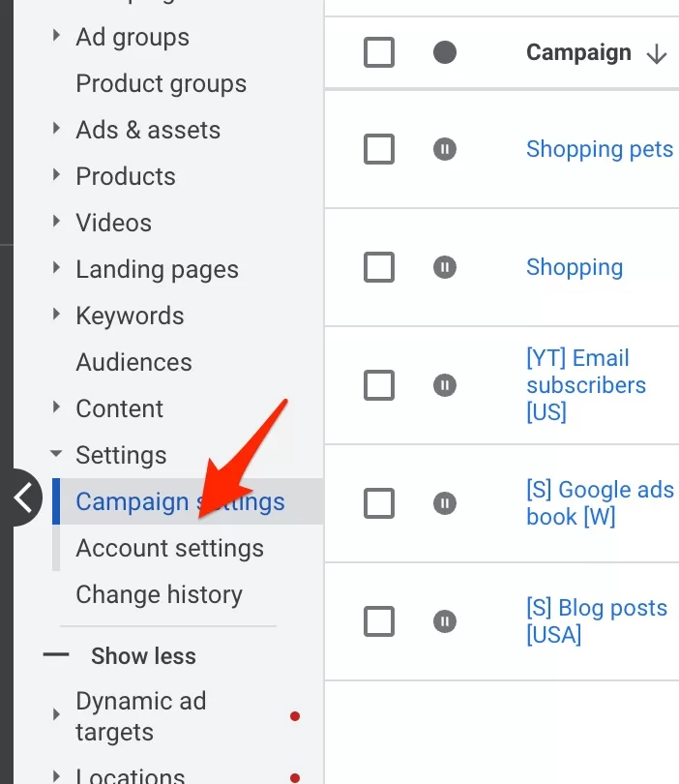Click paused status icon for [YT] Email subscribers
The width and height of the screenshot is (679, 784).
pyautogui.click(x=445, y=385)
